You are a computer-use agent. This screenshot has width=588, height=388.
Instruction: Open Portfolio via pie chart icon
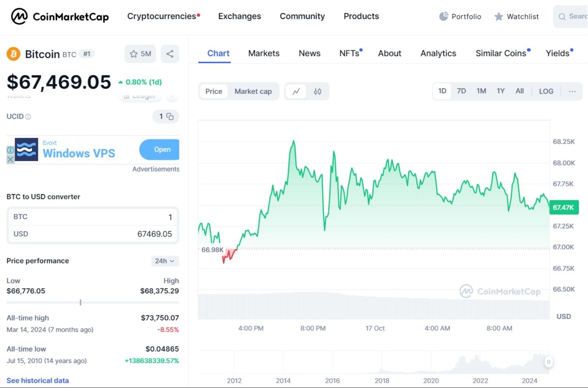pyautogui.click(x=443, y=16)
